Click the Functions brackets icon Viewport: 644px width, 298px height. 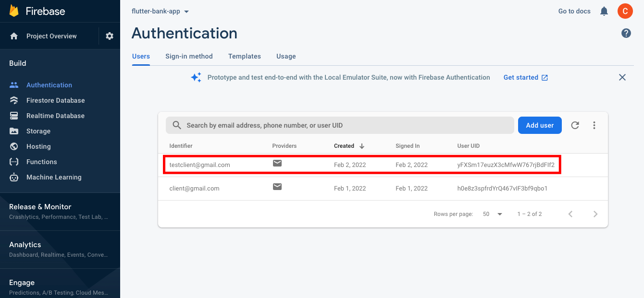point(14,162)
